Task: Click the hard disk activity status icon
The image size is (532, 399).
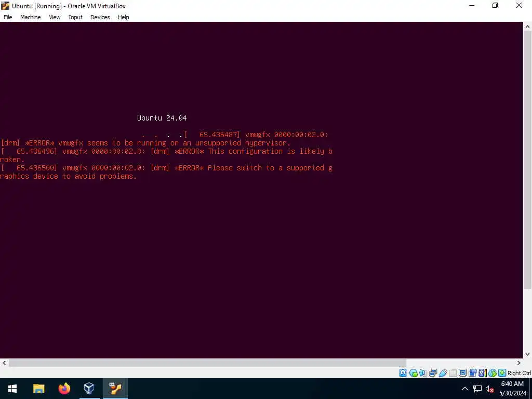Action: (403, 373)
